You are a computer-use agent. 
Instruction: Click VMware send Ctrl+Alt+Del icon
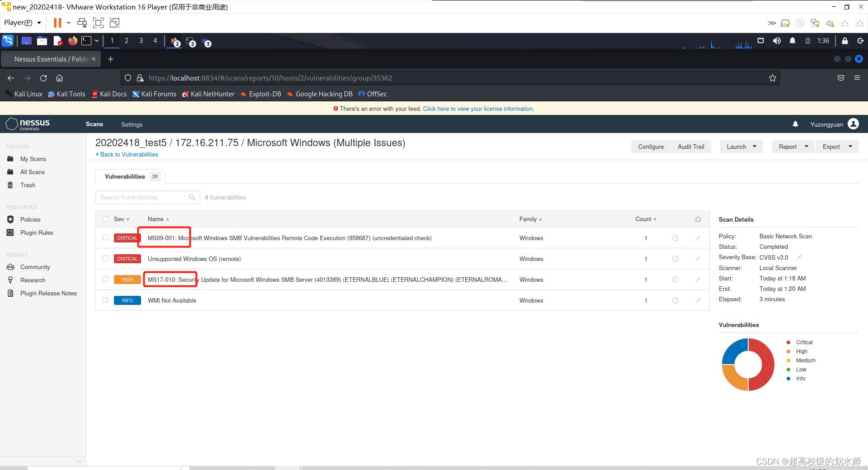point(82,23)
